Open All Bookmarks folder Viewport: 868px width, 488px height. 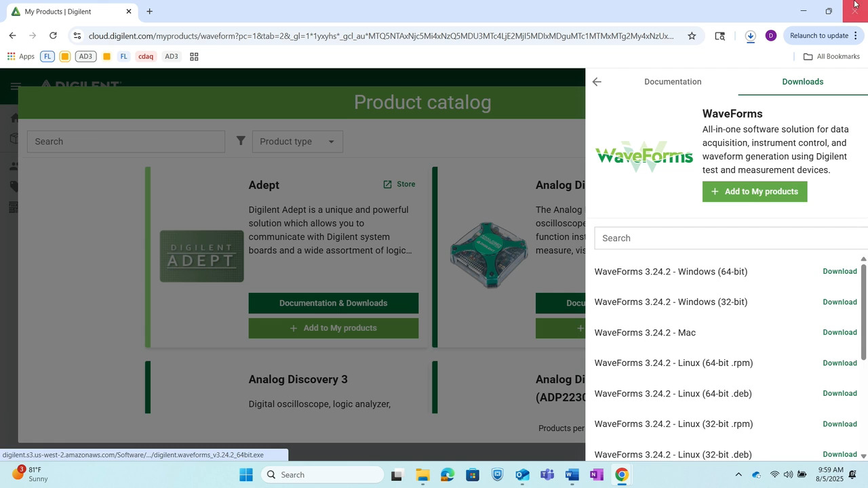(831, 56)
